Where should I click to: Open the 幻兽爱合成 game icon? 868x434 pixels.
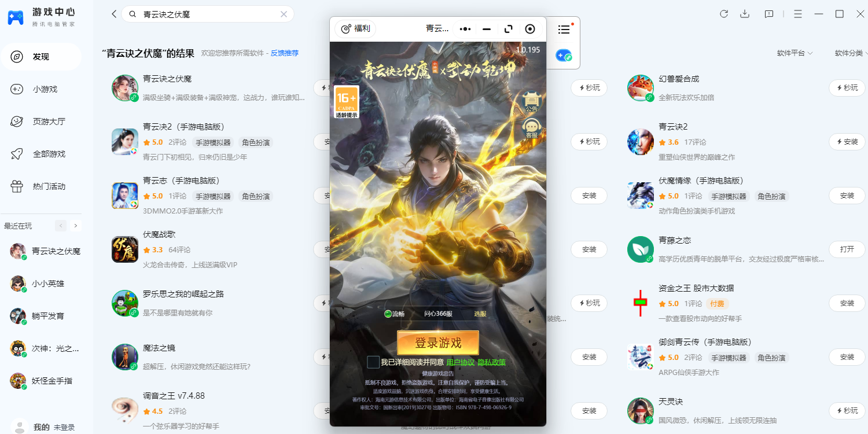coord(641,88)
